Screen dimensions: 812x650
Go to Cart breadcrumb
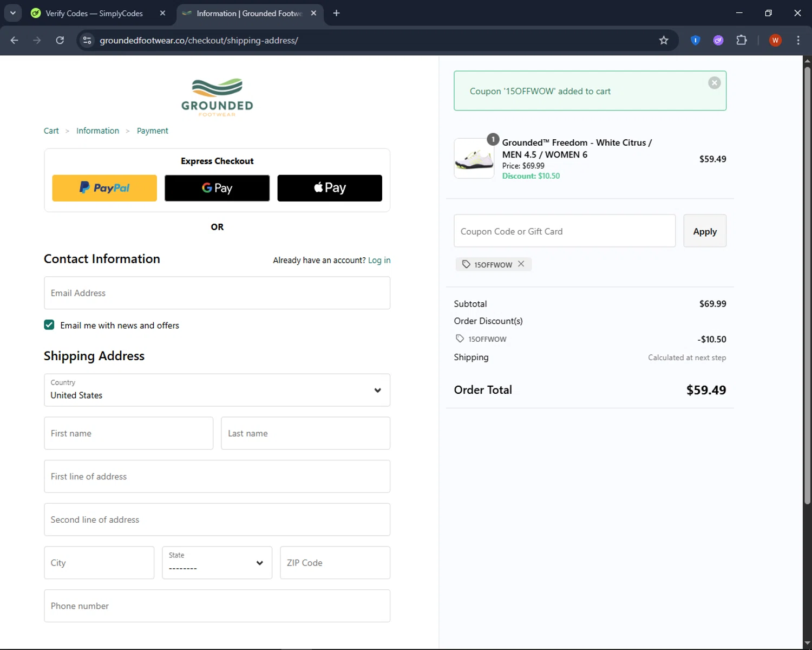click(51, 131)
